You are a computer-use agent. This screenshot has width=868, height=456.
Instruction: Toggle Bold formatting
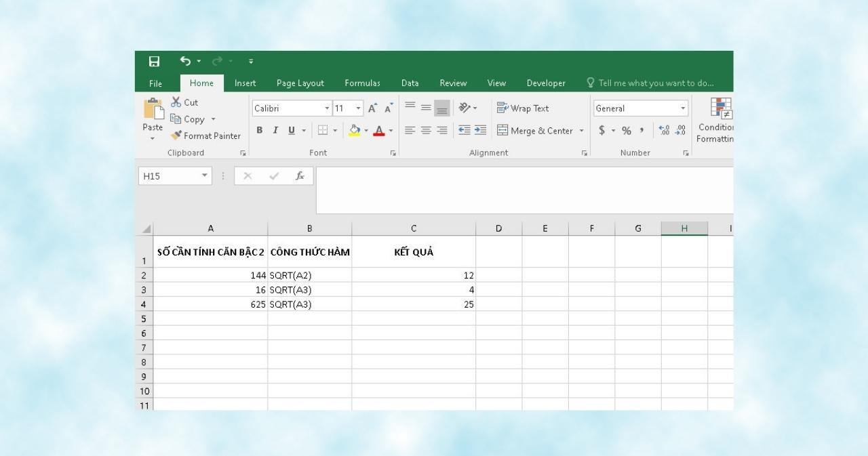(x=260, y=131)
